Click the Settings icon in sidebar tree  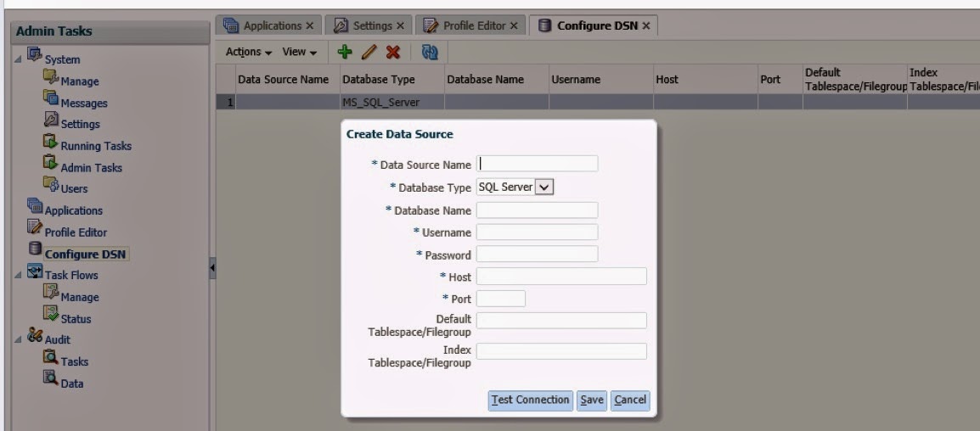(x=51, y=119)
